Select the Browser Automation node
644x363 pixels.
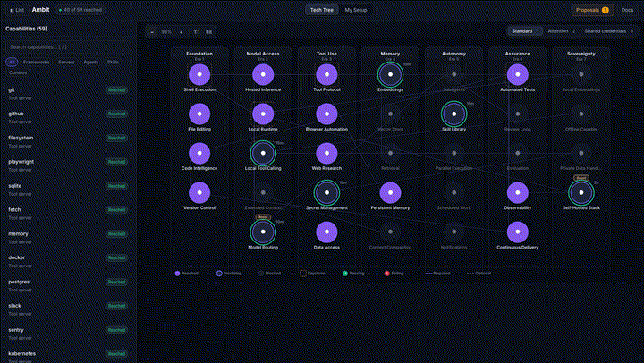[326, 114]
